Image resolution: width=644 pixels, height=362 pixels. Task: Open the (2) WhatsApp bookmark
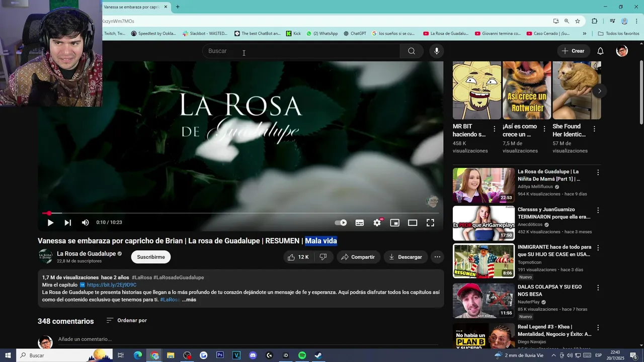(322, 34)
